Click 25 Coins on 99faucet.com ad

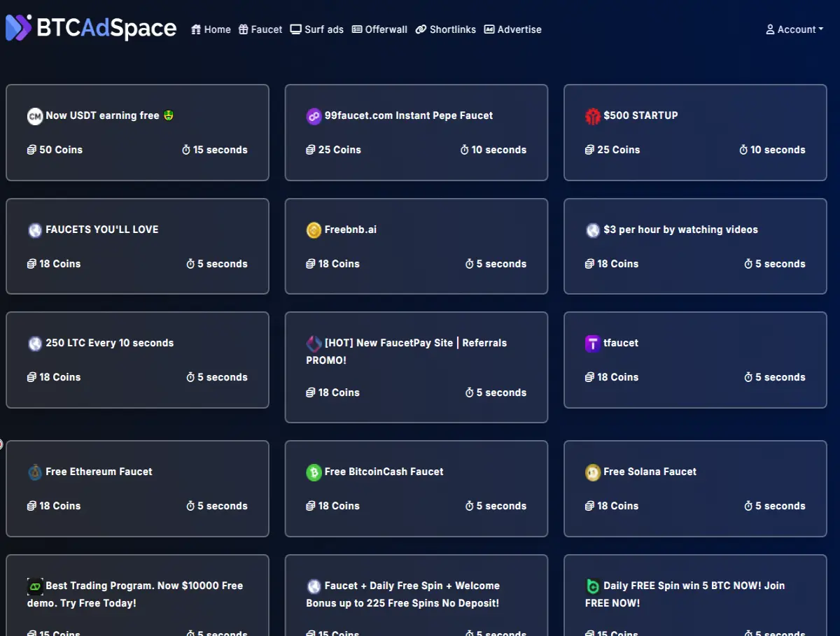[334, 150]
